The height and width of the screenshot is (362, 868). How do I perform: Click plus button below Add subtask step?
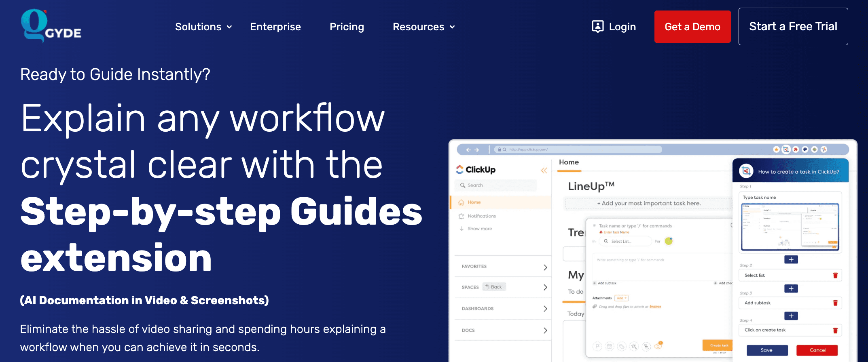(x=791, y=316)
